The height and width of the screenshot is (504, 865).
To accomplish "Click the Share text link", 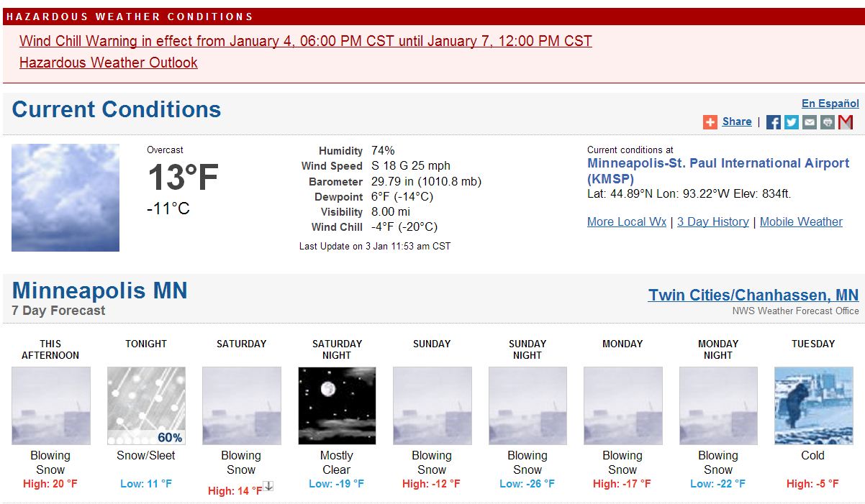I will pyautogui.click(x=737, y=122).
